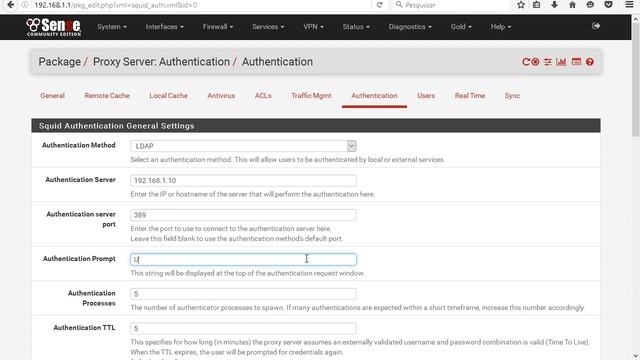Viewport: 640px width, 360px height.
Task: Open the browser hamburger menu
Action: pyautogui.click(x=629, y=5)
